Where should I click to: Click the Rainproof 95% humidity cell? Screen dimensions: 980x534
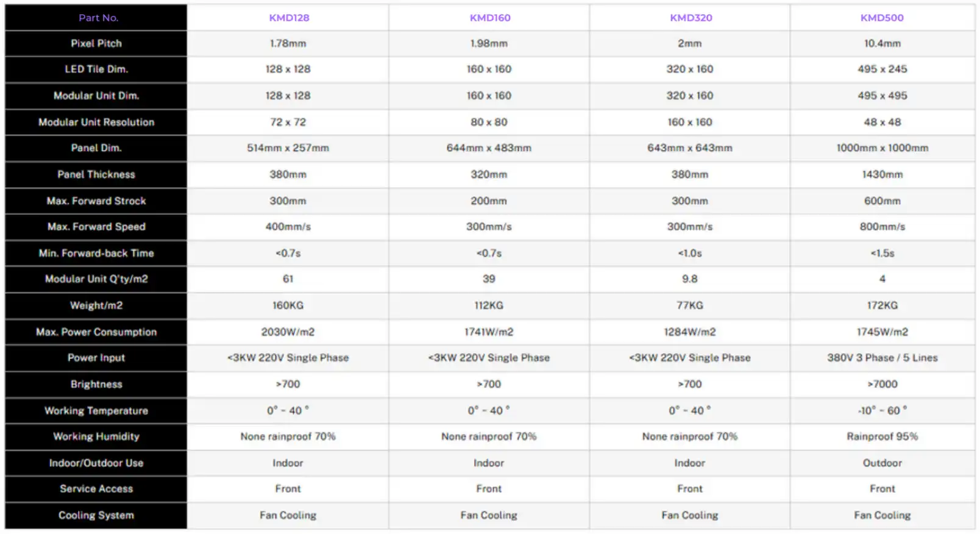(882, 436)
